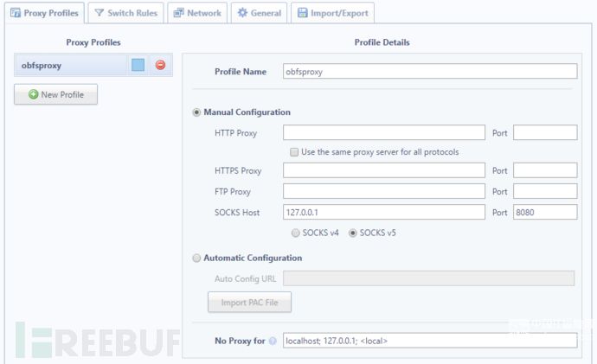Go to the General settings tab
Screen dimensions: 597x364
click(x=259, y=13)
